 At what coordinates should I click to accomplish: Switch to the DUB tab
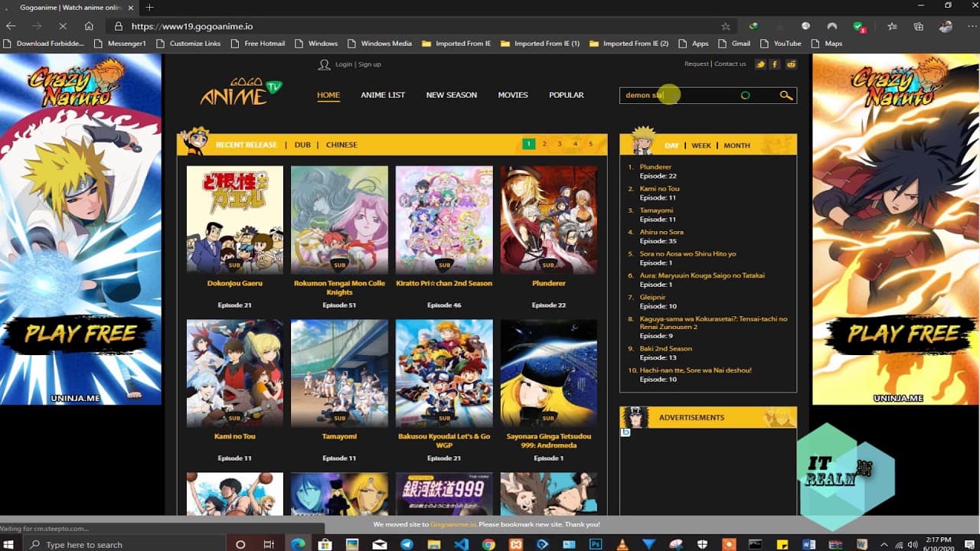302,145
